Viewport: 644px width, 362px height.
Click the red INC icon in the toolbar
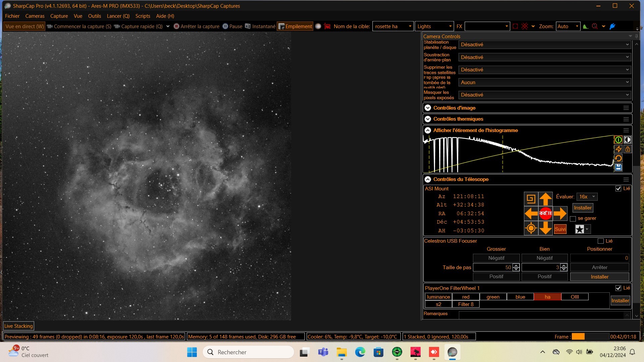[x=327, y=26]
